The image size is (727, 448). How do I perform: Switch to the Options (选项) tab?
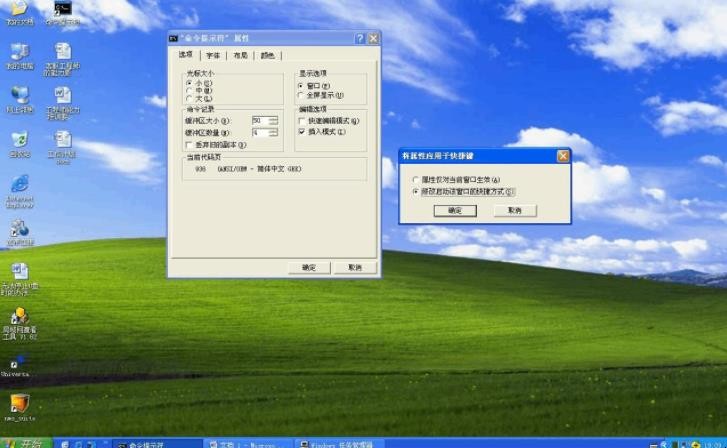click(x=185, y=54)
